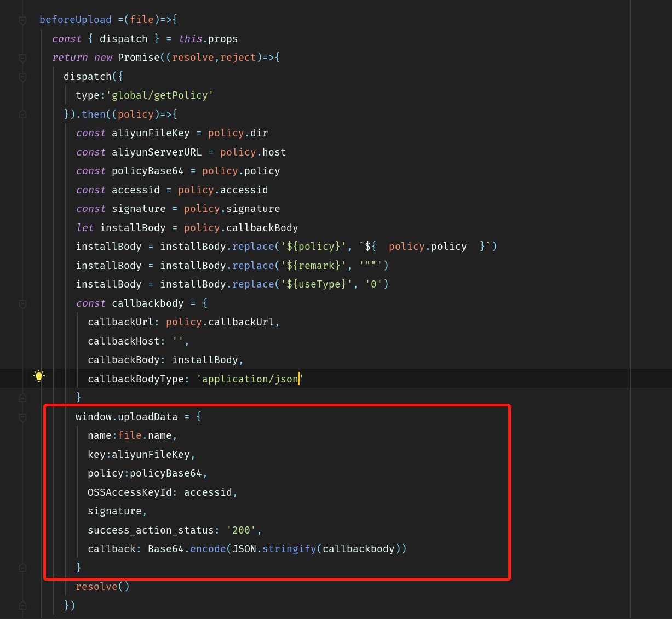The image size is (672, 619).
Task: Collapse the beforeUpload function fold marker
Action: click(22, 20)
